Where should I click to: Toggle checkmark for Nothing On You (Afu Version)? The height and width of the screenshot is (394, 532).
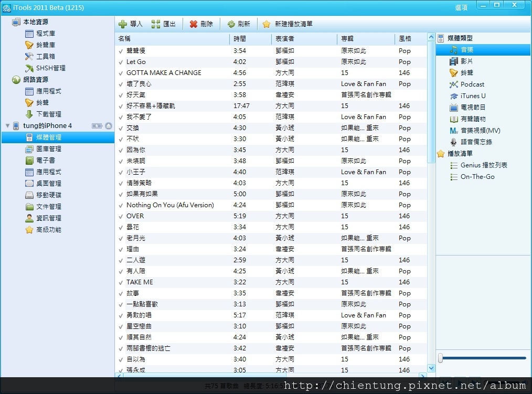pos(121,205)
